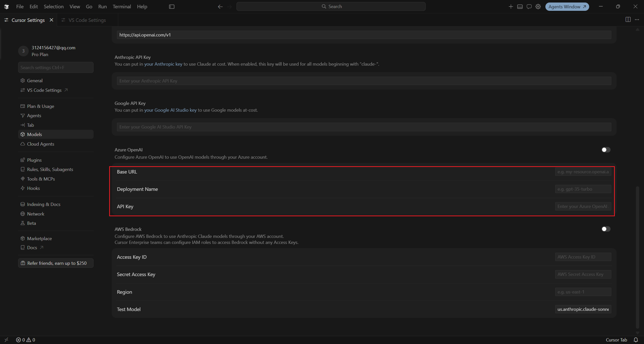
Task: Click the settings page vertical scrollbar
Action: (637, 257)
